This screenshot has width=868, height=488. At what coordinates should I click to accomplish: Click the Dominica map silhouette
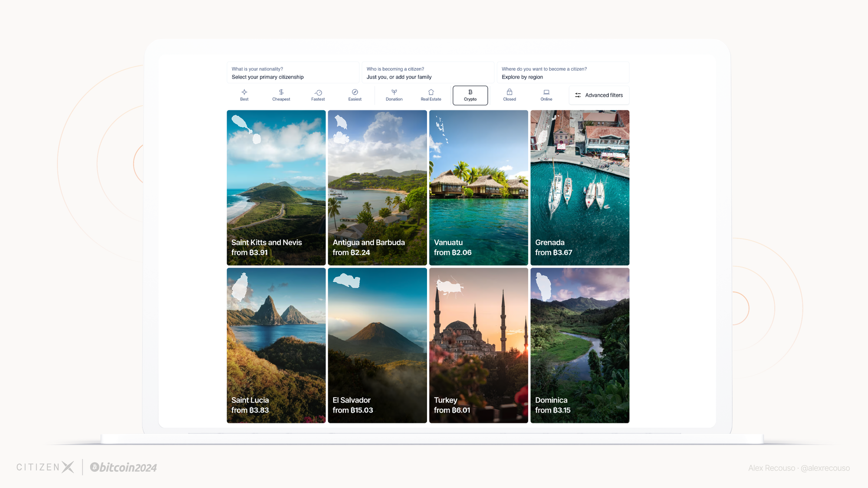[x=544, y=287]
